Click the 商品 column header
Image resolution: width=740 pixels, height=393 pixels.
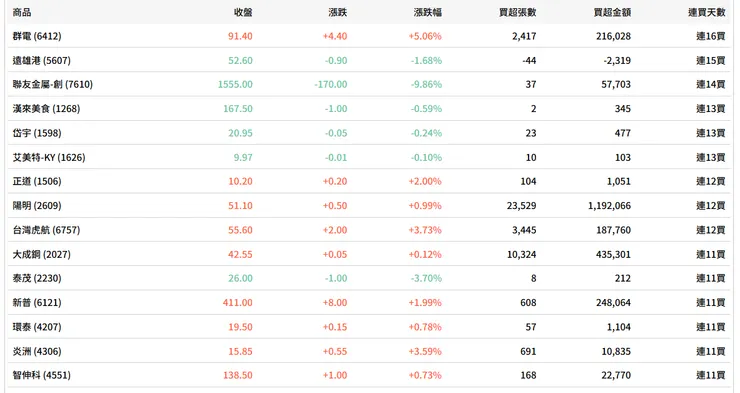[x=22, y=12]
